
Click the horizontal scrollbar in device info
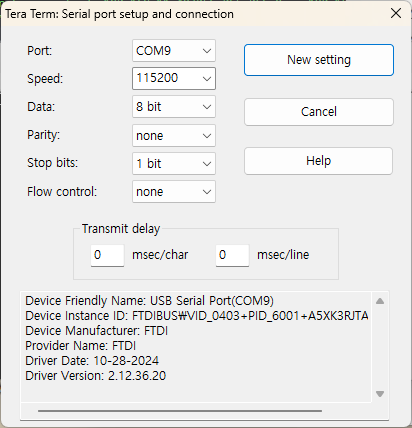coord(180,411)
